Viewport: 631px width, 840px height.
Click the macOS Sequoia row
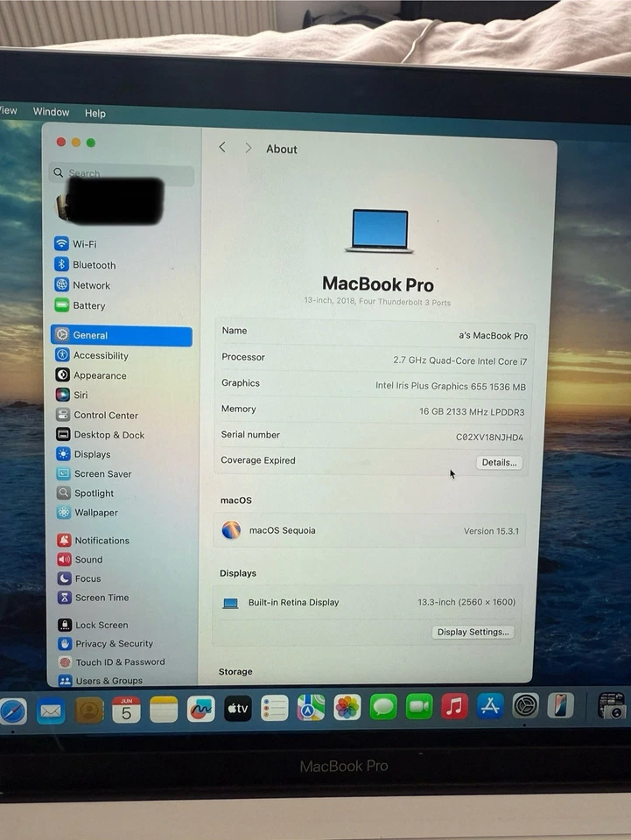(x=369, y=530)
